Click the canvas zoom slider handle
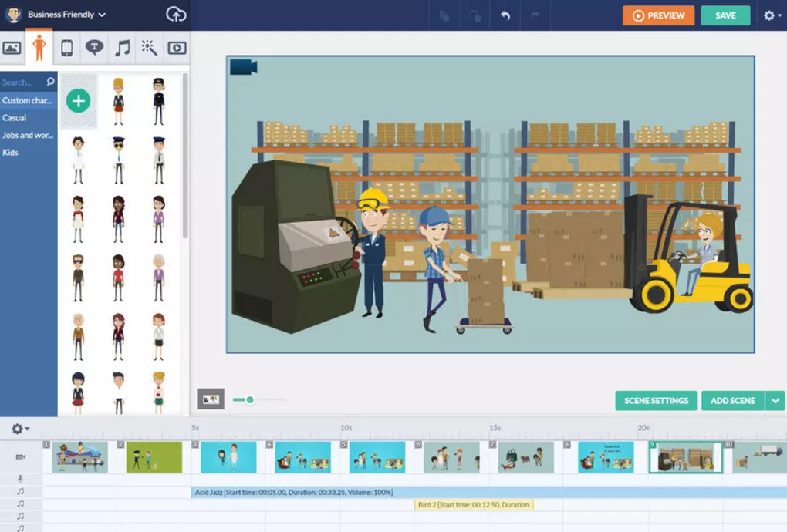787x532 pixels. coord(250,399)
